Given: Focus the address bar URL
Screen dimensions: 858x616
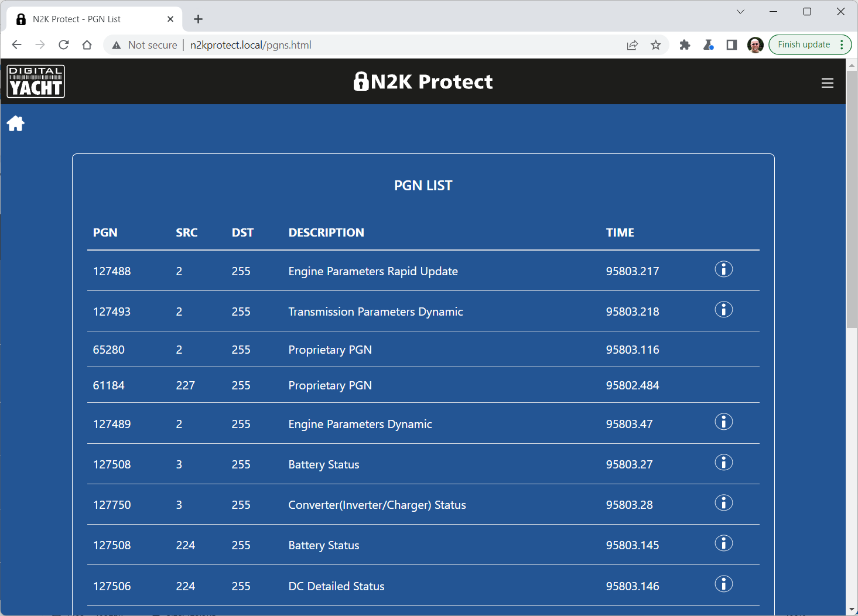Looking at the screenshot, I should (251, 45).
